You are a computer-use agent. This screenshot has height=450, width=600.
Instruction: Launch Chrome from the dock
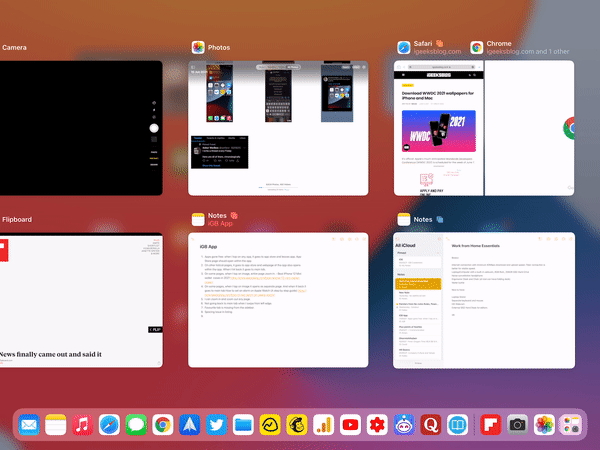point(163,425)
